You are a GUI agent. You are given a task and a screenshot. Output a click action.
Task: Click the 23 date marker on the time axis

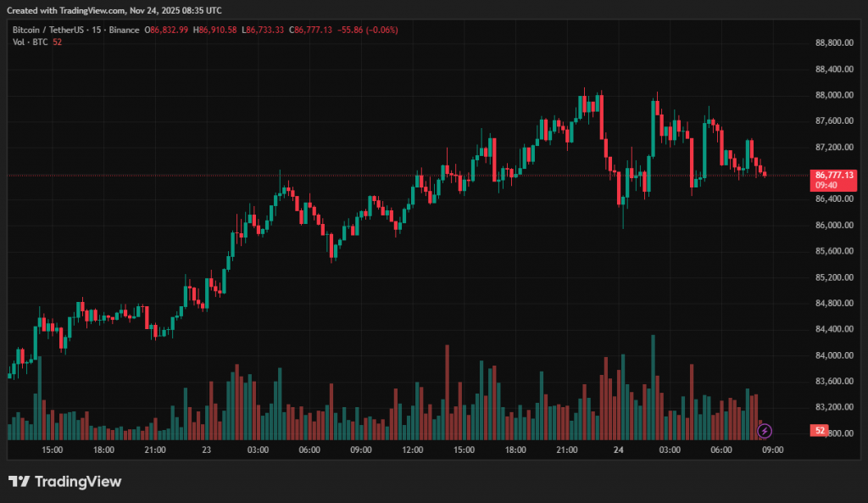(x=206, y=450)
